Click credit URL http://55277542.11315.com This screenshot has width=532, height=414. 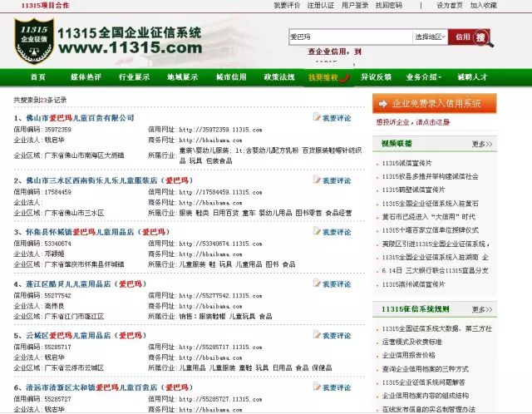(x=220, y=296)
